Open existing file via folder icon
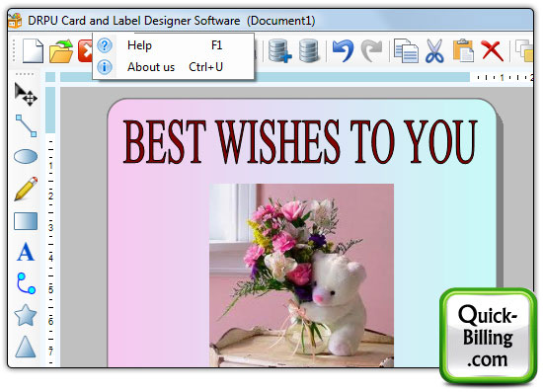 click(61, 51)
